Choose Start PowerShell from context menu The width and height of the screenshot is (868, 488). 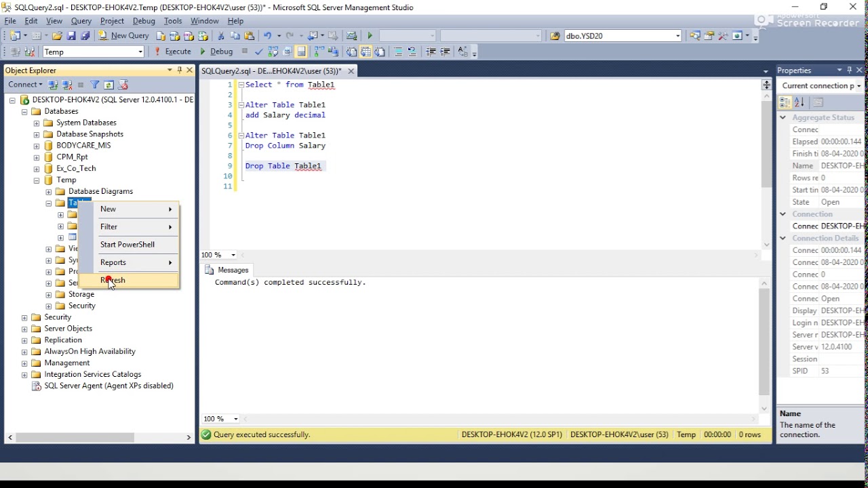click(129, 244)
